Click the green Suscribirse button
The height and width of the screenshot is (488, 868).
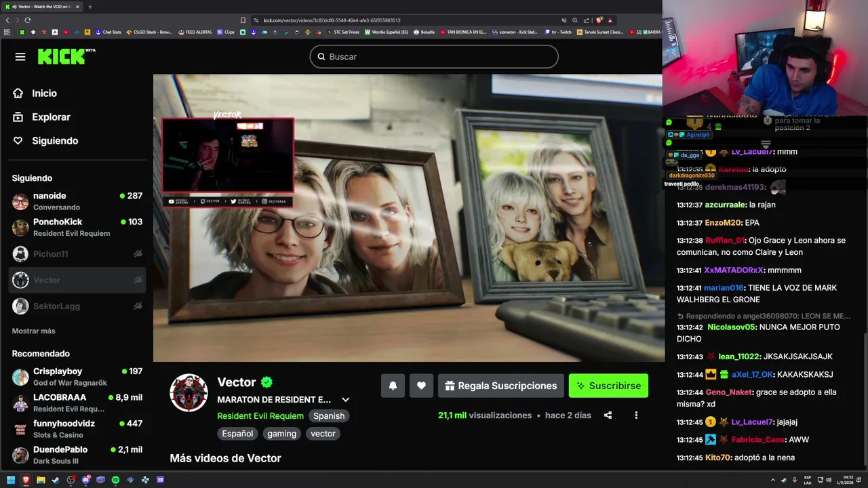(x=608, y=386)
